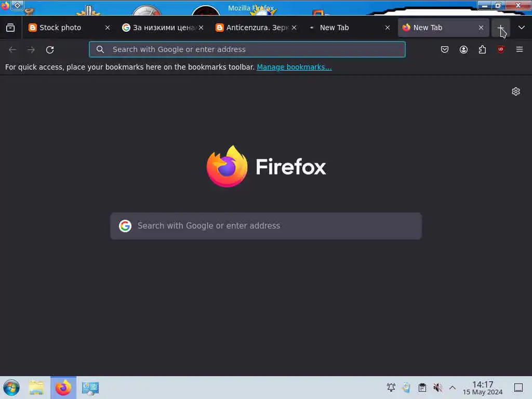Toggle the muted volume tray icon
This screenshot has width=532, height=399.
[x=437, y=388]
